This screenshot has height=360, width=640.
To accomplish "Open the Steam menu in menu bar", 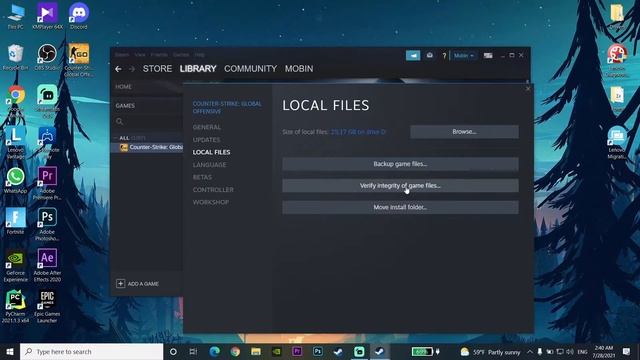I will [122, 54].
